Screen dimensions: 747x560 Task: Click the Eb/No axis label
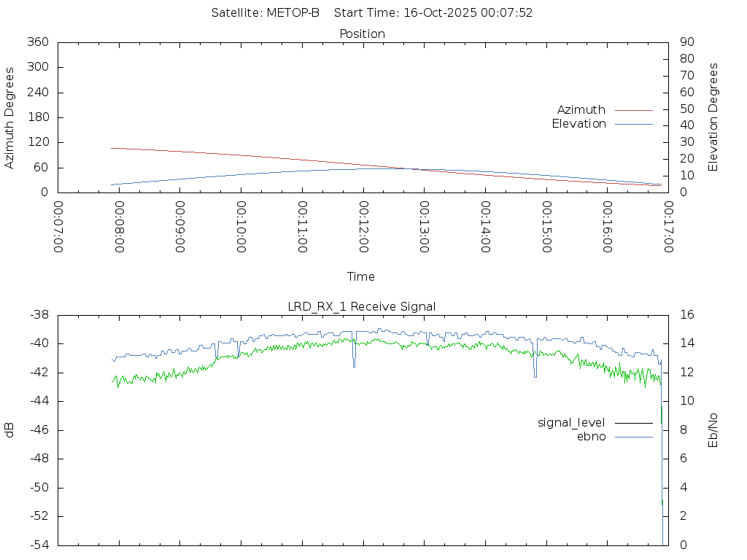point(713,430)
